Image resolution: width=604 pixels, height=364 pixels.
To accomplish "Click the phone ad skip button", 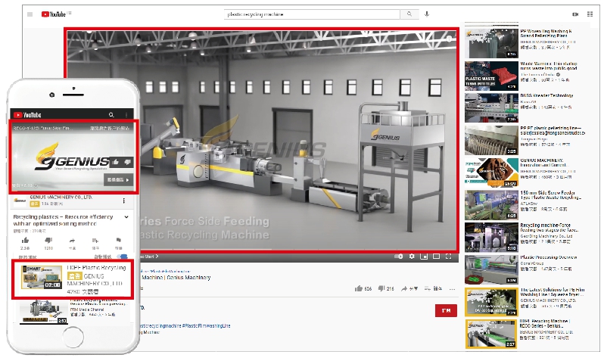I will pos(118,180).
